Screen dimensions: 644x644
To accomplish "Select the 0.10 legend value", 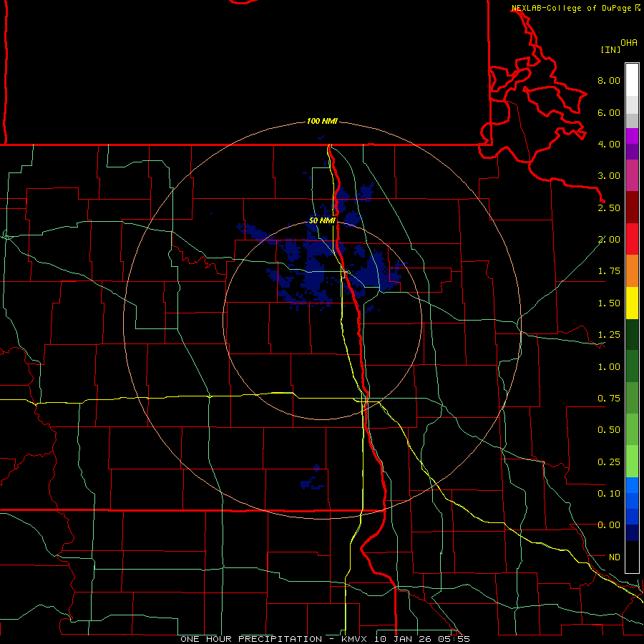I will pyautogui.click(x=609, y=494).
